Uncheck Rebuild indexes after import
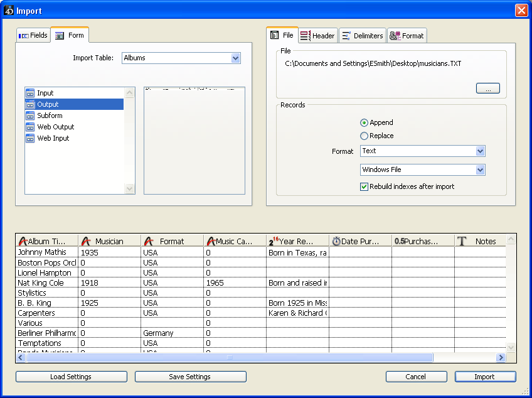 coord(364,186)
